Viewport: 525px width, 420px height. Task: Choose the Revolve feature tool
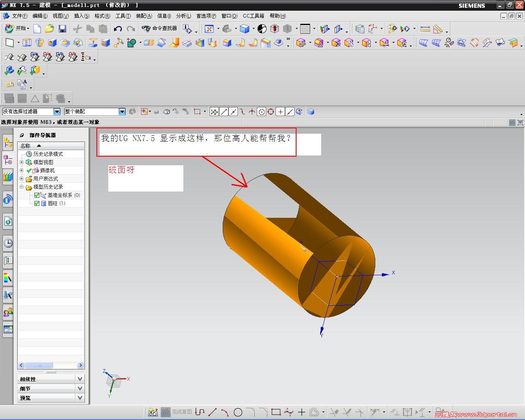click(40, 43)
